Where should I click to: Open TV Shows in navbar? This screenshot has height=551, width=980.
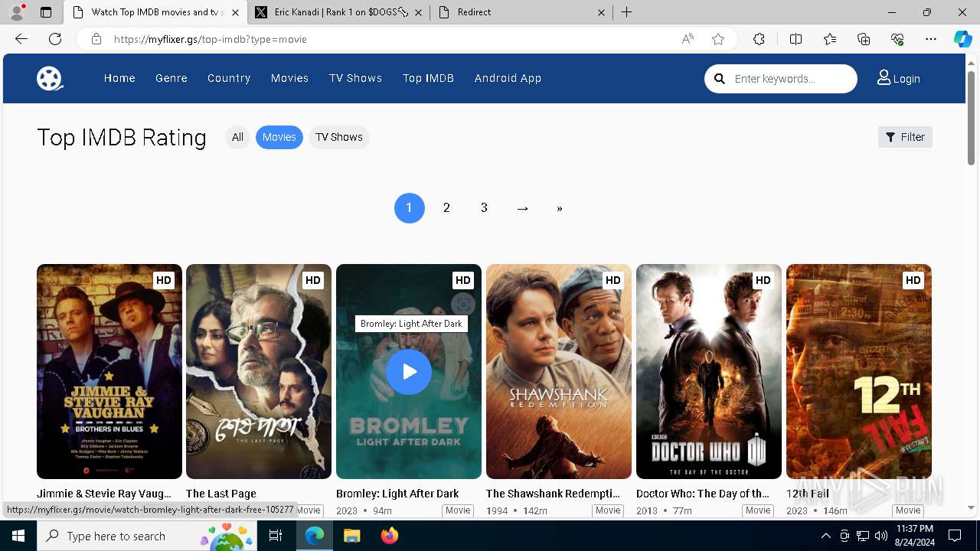(x=356, y=78)
